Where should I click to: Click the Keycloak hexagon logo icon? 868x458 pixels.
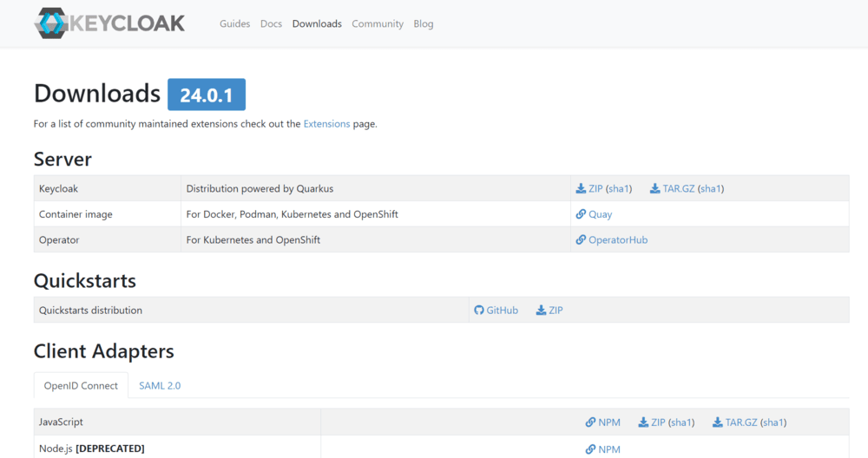pos(51,23)
